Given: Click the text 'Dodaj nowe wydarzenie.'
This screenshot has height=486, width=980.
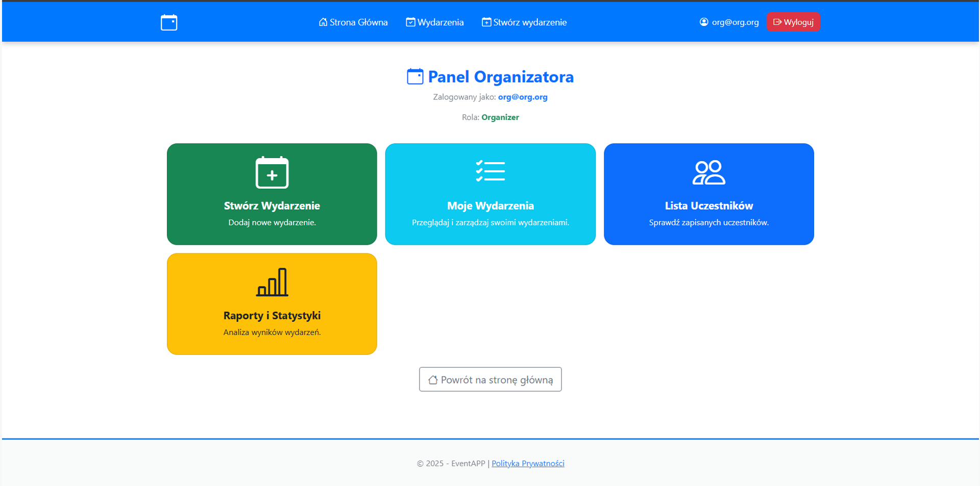Looking at the screenshot, I should pos(272,222).
